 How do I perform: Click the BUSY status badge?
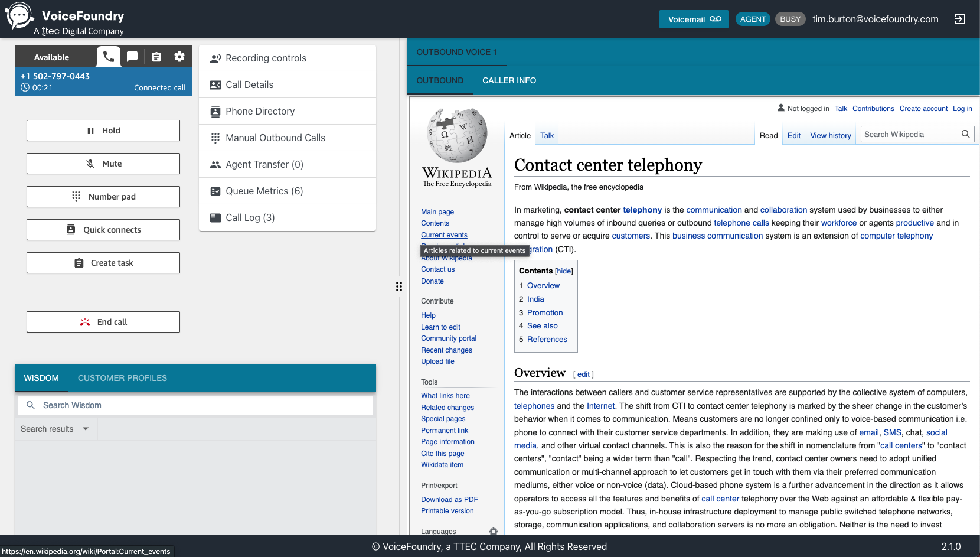pos(790,19)
